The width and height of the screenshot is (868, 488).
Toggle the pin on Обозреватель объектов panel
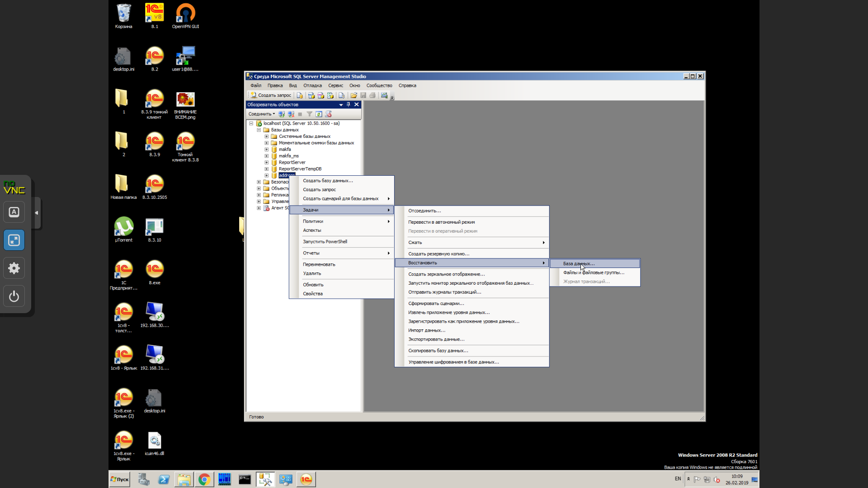[x=348, y=104]
